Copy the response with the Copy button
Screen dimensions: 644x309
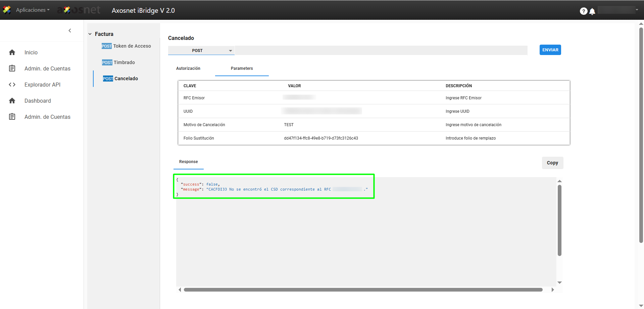coord(552,163)
